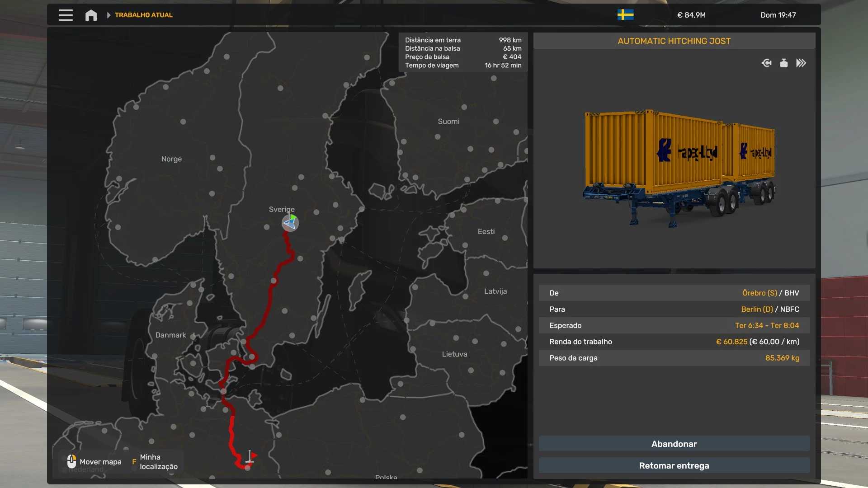Select the TRABALHO ATUAL breadcrumb
Image resolution: width=868 pixels, height=488 pixels.
coord(143,15)
